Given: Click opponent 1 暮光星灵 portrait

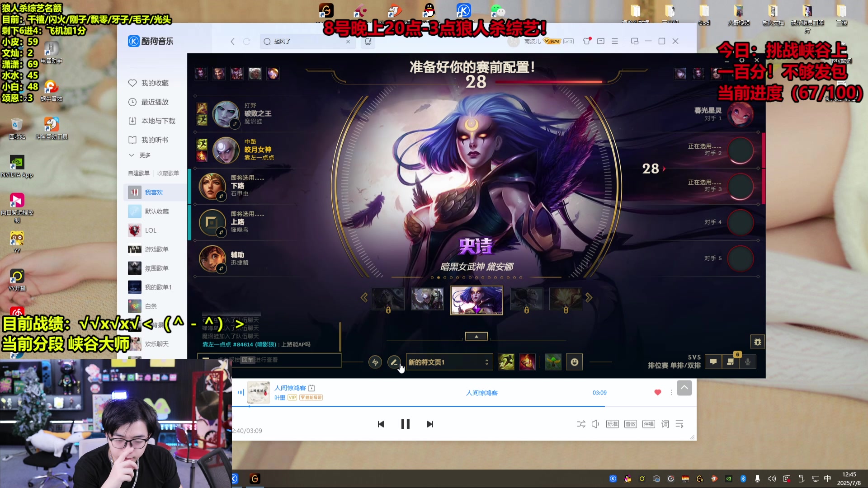Looking at the screenshot, I should tap(741, 114).
